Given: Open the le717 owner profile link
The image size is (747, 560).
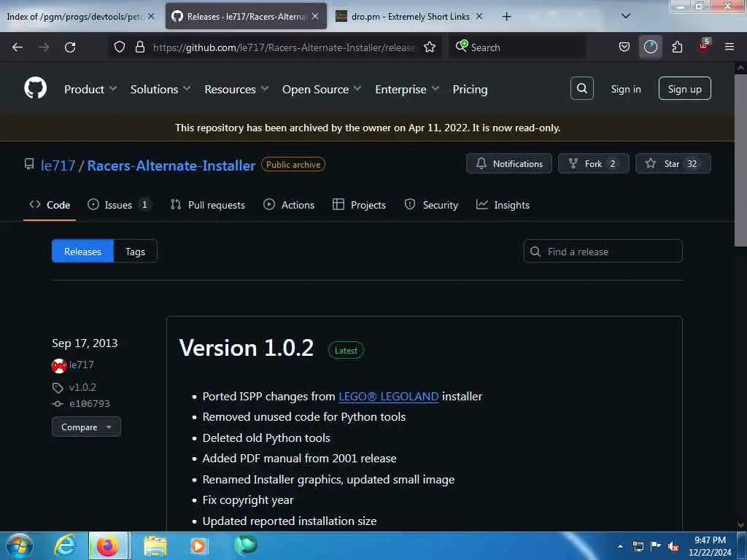Looking at the screenshot, I should tap(58, 166).
